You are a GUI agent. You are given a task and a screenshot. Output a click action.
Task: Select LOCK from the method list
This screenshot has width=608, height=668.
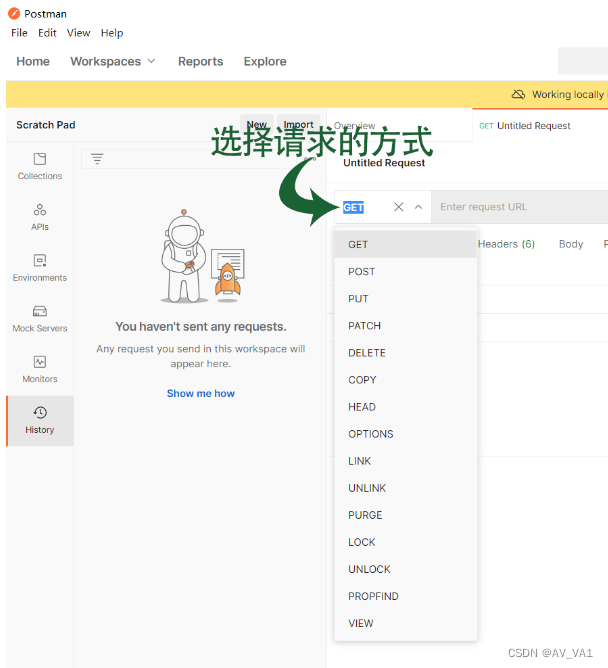[x=405, y=542]
